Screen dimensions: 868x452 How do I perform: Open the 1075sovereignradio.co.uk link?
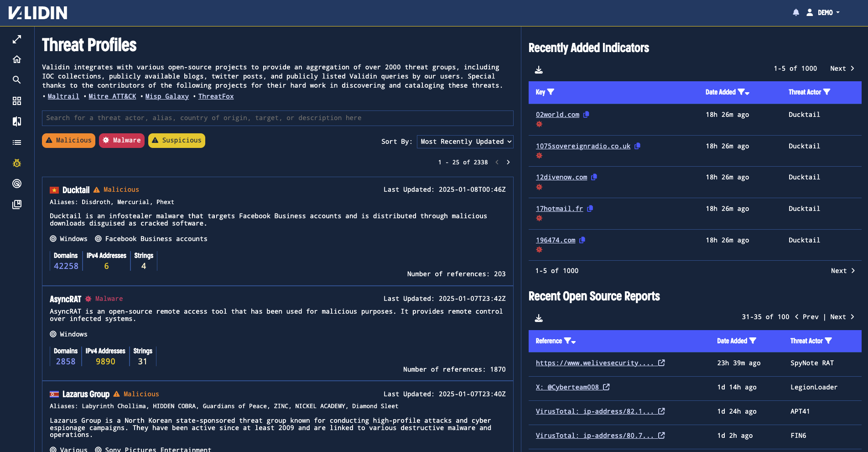click(x=583, y=146)
